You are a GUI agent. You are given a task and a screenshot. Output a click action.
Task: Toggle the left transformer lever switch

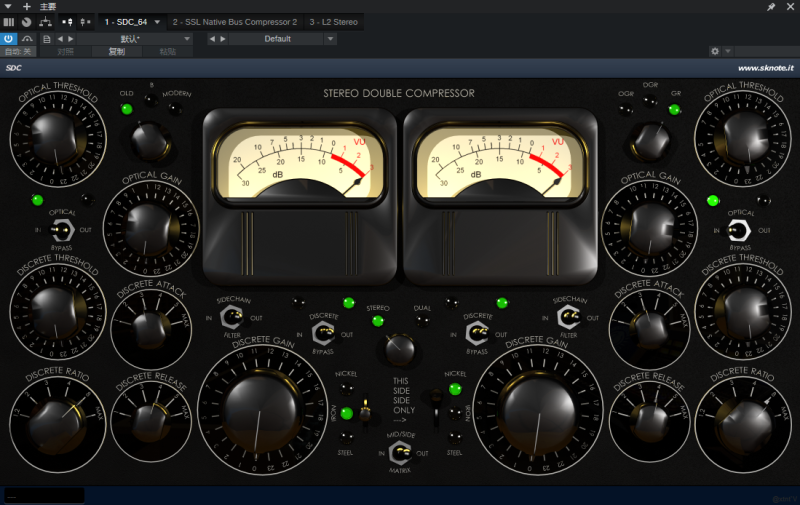tap(365, 411)
